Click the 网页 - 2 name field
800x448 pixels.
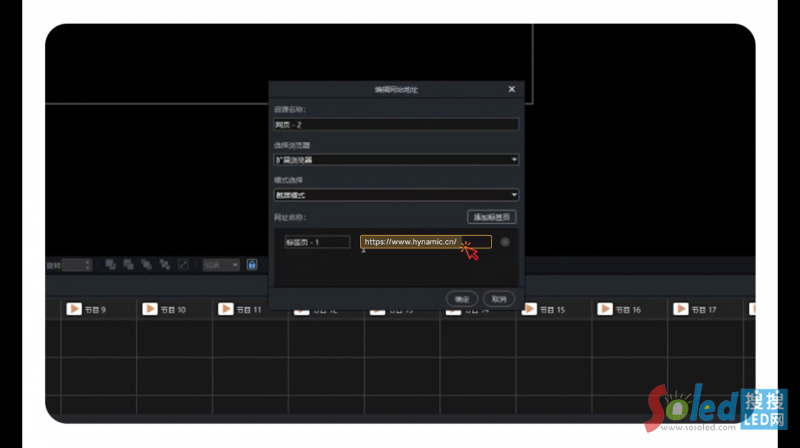396,124
